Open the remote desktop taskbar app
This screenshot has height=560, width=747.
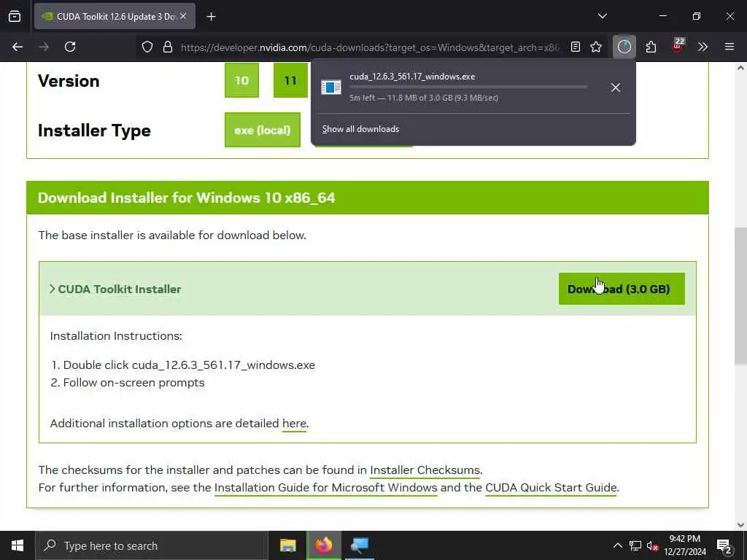360,545
